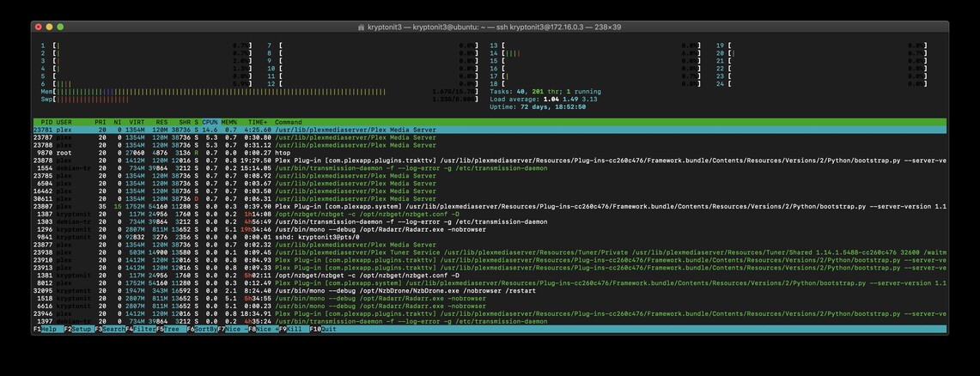This screenshot has width=980, height=376.
Task: Toggle F5 Tree view in the function bar
Action: click(x=171, y=329)
